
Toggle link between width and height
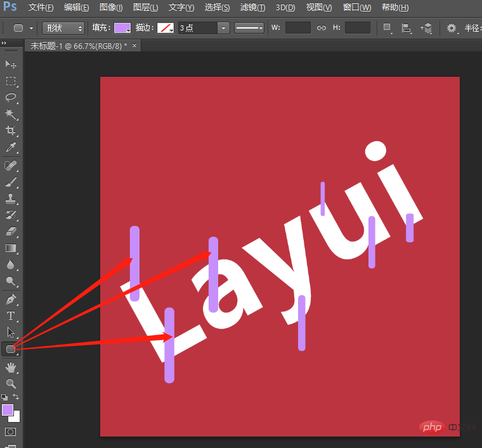[x=322, y=28]
